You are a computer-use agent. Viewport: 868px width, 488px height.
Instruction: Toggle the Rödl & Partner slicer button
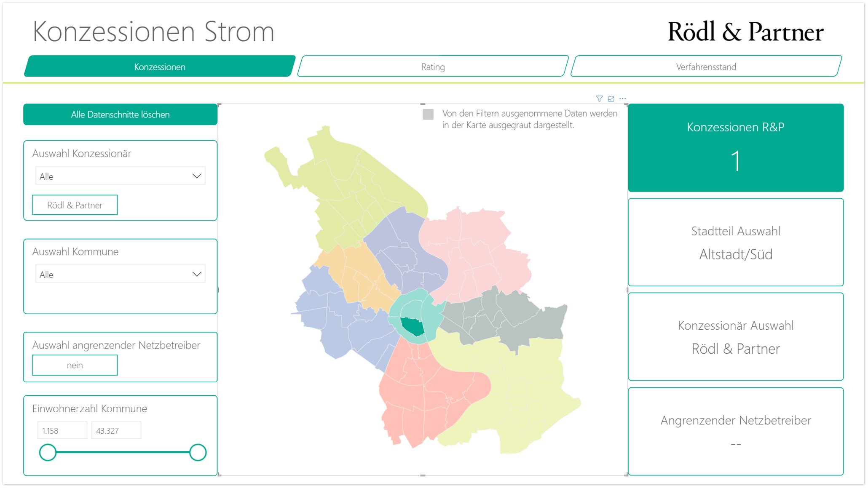point(75,205)
